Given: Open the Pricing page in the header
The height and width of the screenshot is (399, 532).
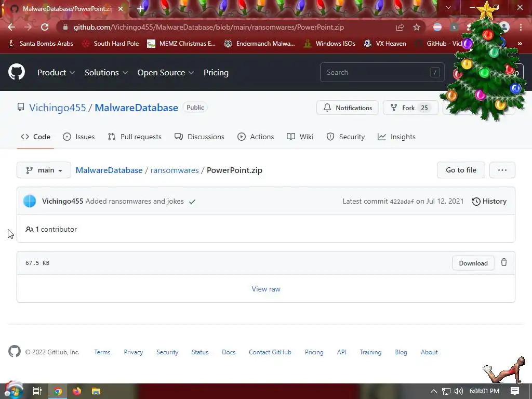Looking at the screenshot, I should click(216, 72).
